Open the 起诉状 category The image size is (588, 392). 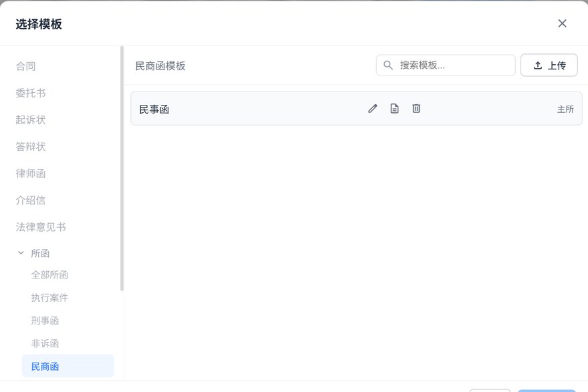(31, 120)
